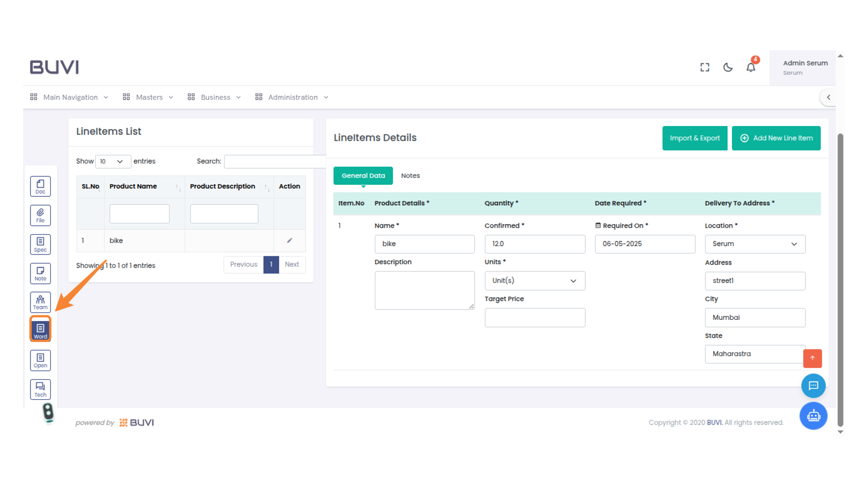Click Add New Line Item button
This screenshot has height=488, width=868.
tap(776, 138)
